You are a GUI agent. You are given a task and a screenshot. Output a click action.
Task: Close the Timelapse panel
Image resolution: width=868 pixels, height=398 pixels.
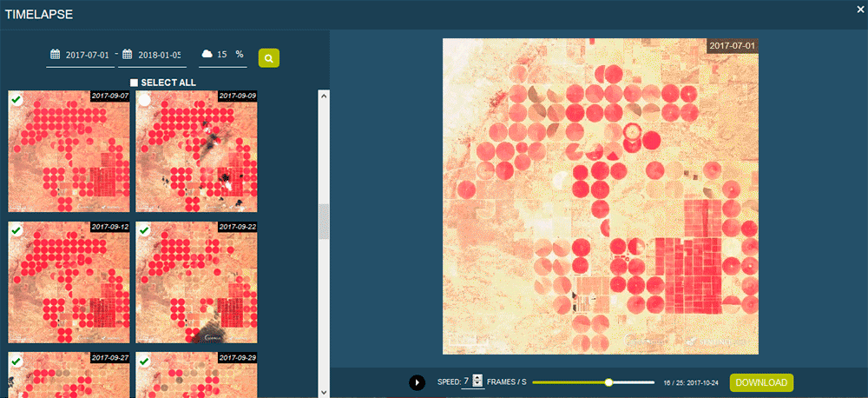pyautogui.click(x=859, y=10)
